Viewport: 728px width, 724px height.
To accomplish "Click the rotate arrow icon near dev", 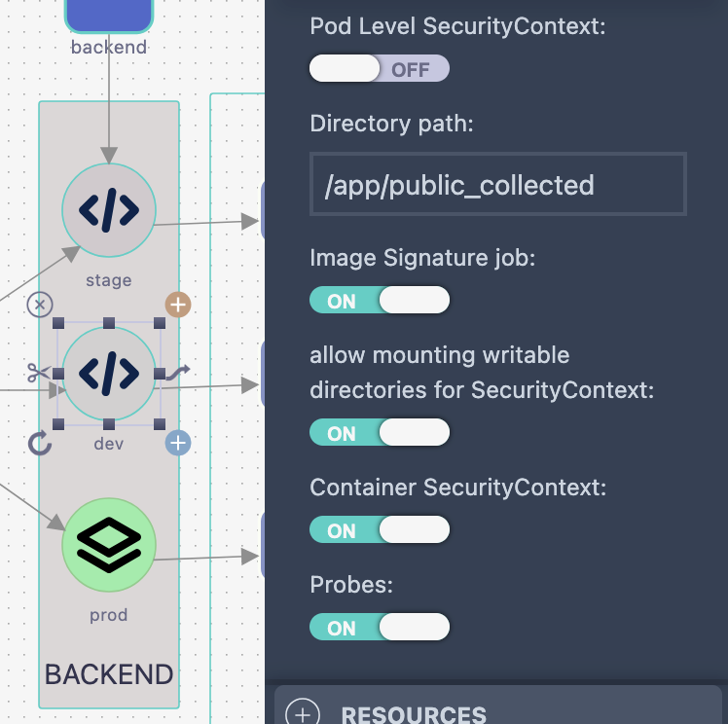I will pos(39,444).
